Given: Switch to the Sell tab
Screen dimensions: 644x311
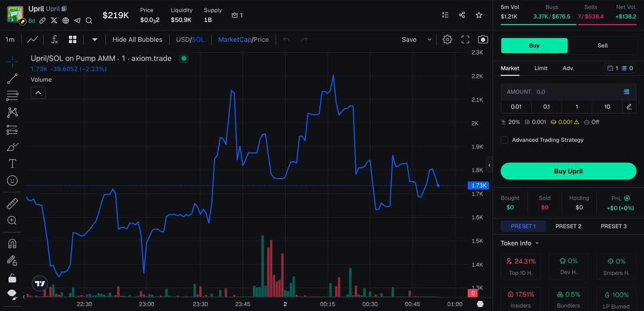Looking at the screenshot, I should click(603, 46).
